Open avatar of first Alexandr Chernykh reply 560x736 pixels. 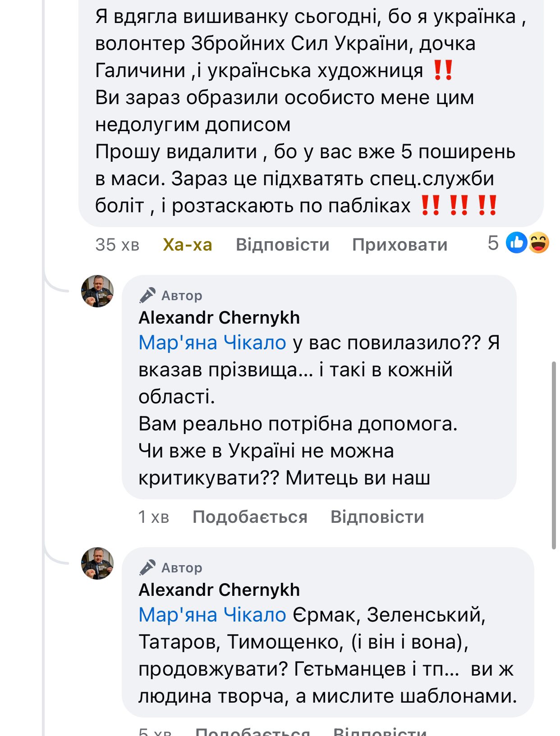[x=97, y=291]
